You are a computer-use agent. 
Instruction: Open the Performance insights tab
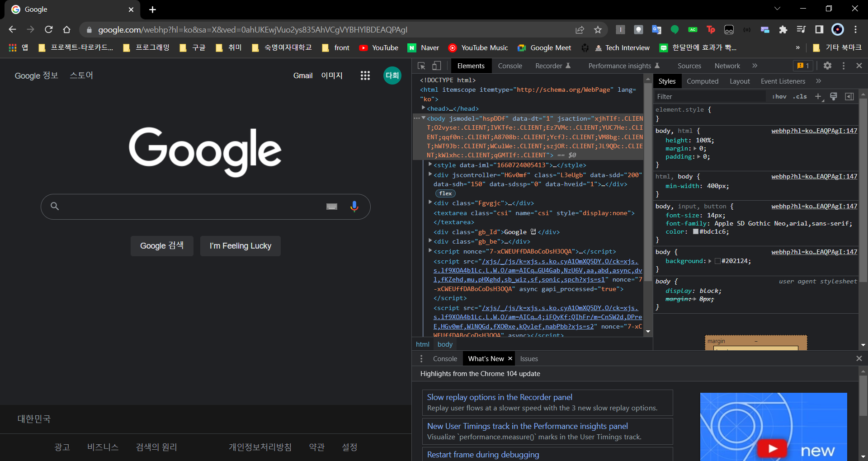(x=624, y=66)
